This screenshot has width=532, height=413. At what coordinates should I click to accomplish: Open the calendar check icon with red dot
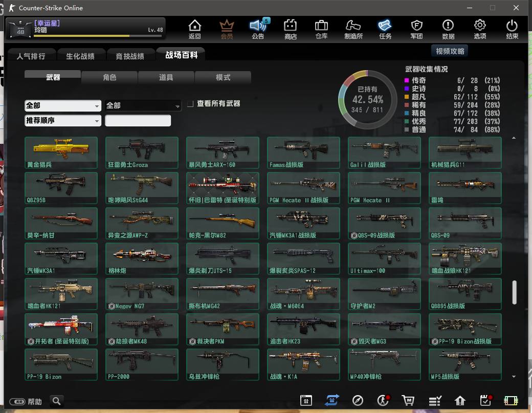pos(486,400)
